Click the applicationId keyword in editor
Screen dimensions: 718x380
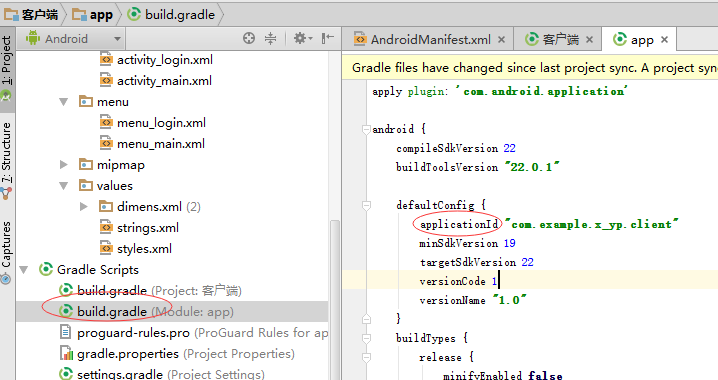(x=459, y=224)
